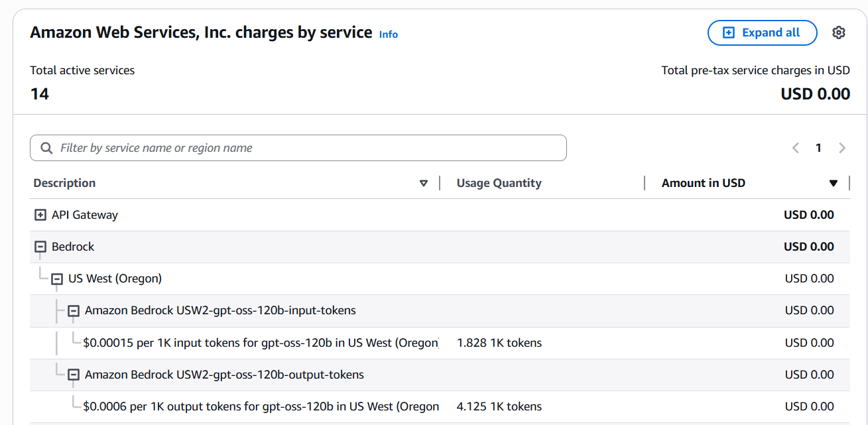The image size is (868, 425).
Task: Go to the next page arrow
Action: tap(842, 148)
